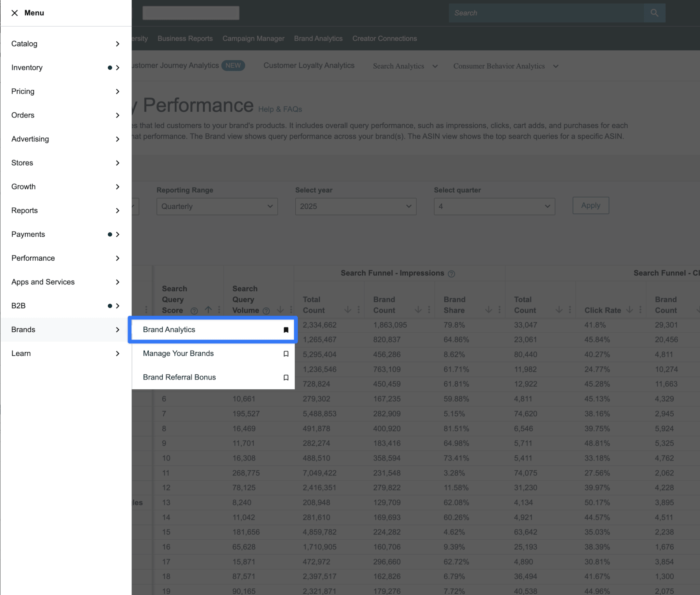Open Brand Analytics in top navigation
Image resolution: width=700 pixels, height=595 pixels.
[318, 39]
